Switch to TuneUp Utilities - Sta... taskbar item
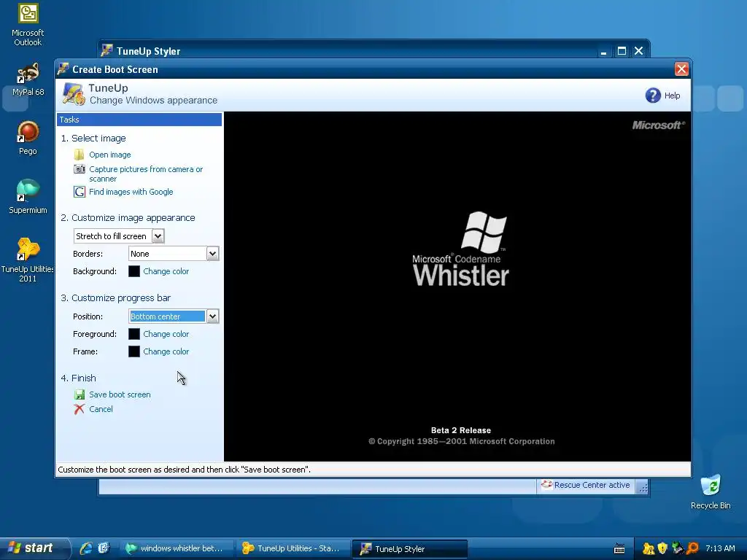This screenshot has height=560, width=747. tap(292, 548)
